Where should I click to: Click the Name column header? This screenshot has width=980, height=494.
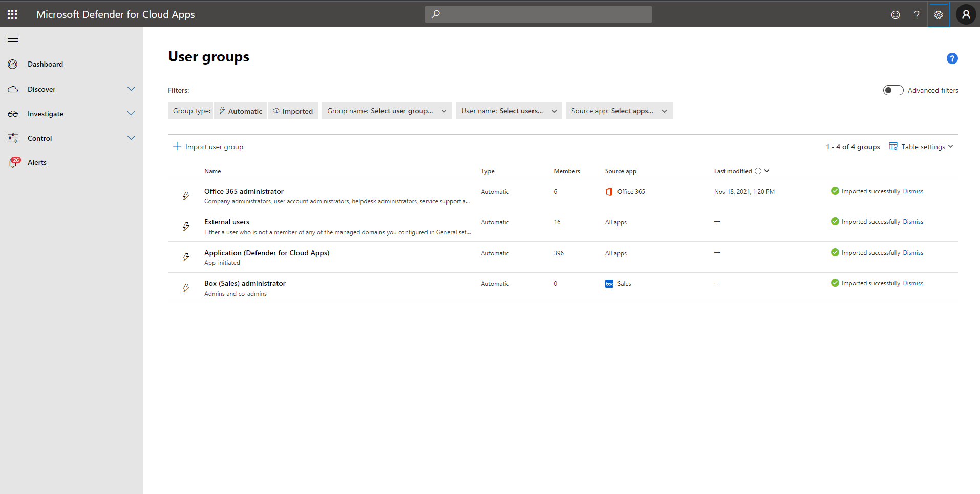click(x=212, y=171)
